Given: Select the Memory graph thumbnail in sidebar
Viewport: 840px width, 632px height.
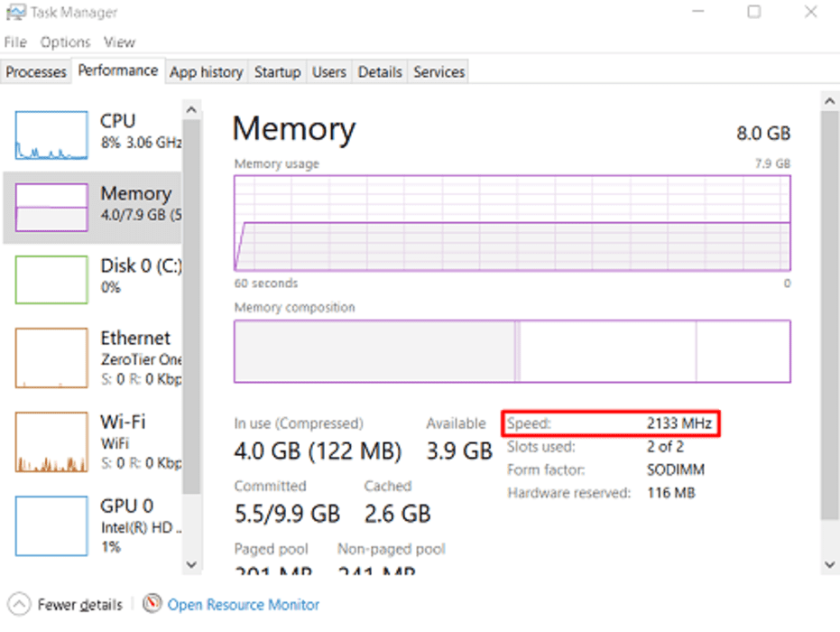Looking at the screenshot, I should tap(51, 207).
